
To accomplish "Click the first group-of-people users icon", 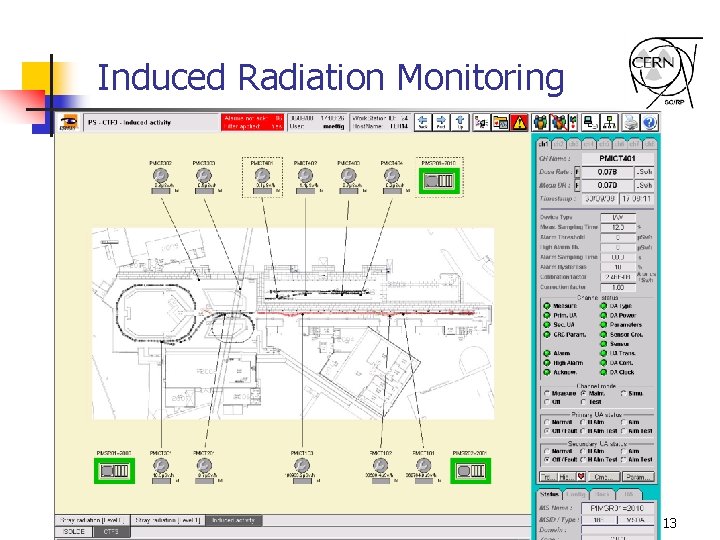I will tap(540, 123).
